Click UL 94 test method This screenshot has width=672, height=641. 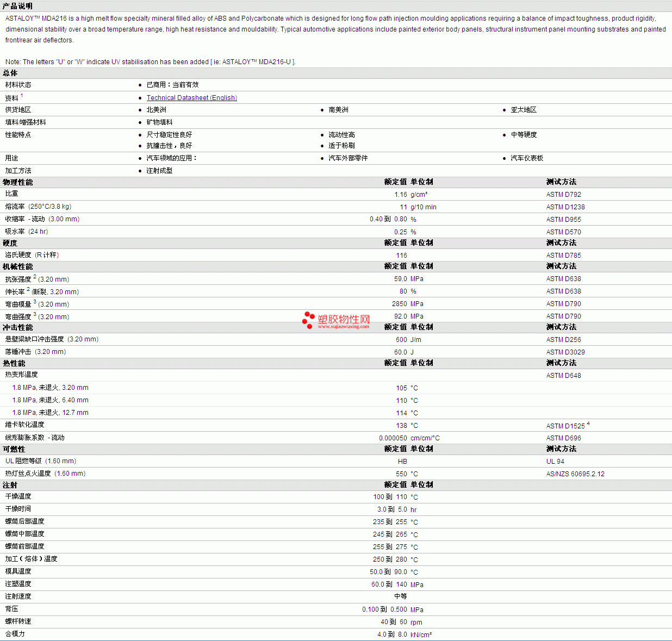(555, 462)
